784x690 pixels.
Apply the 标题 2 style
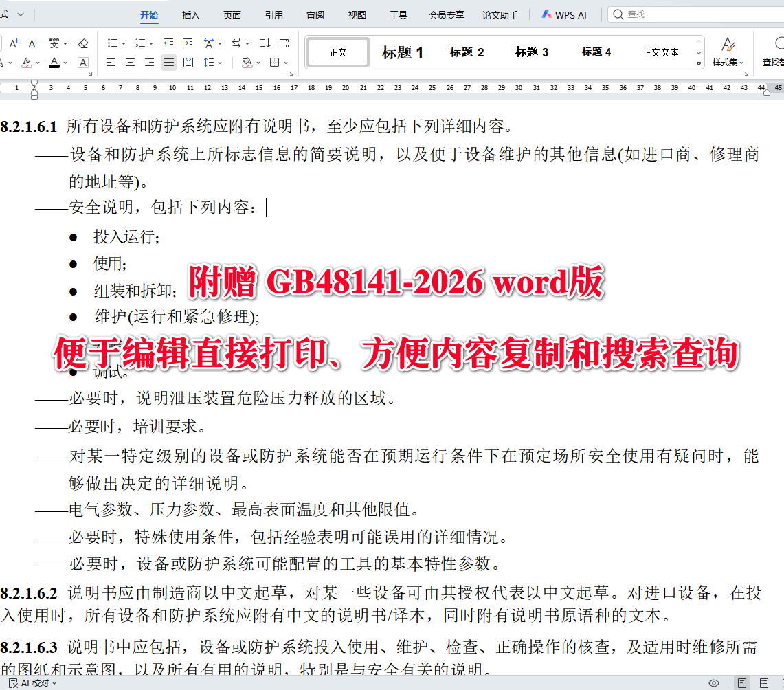[x=467, y=52]
